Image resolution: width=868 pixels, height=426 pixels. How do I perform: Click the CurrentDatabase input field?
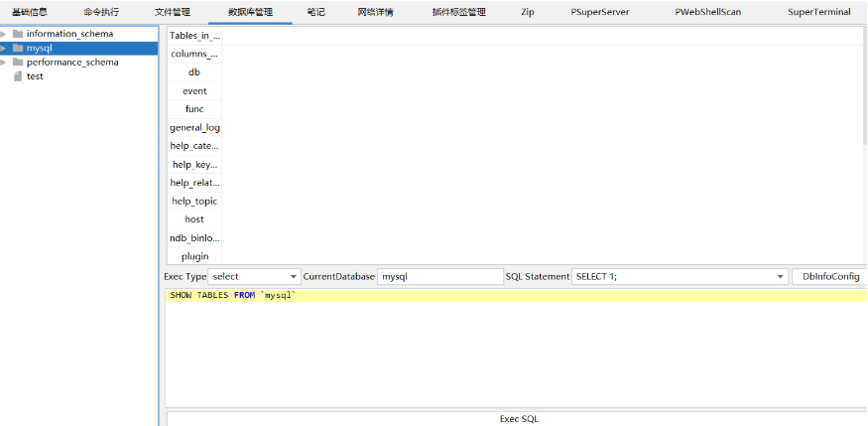click(x=440, y=277)
